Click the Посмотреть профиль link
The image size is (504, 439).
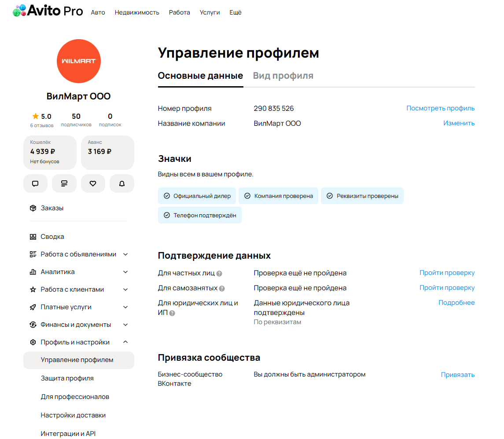(x=440, y=108)
